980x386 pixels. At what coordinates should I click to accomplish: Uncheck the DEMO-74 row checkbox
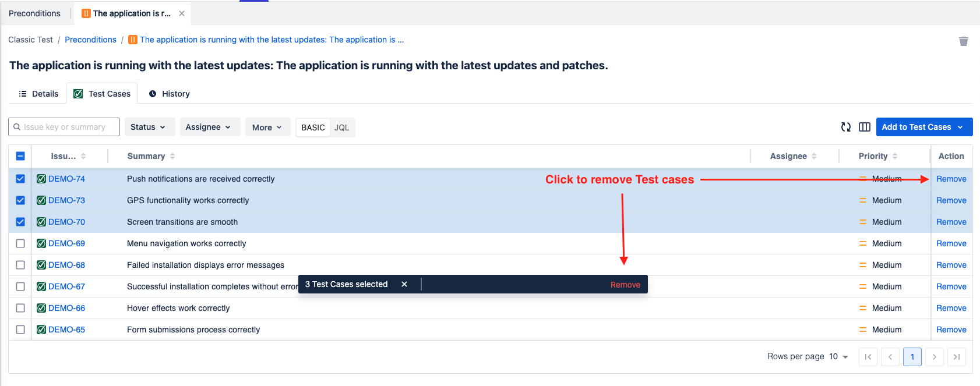[20, 179]
